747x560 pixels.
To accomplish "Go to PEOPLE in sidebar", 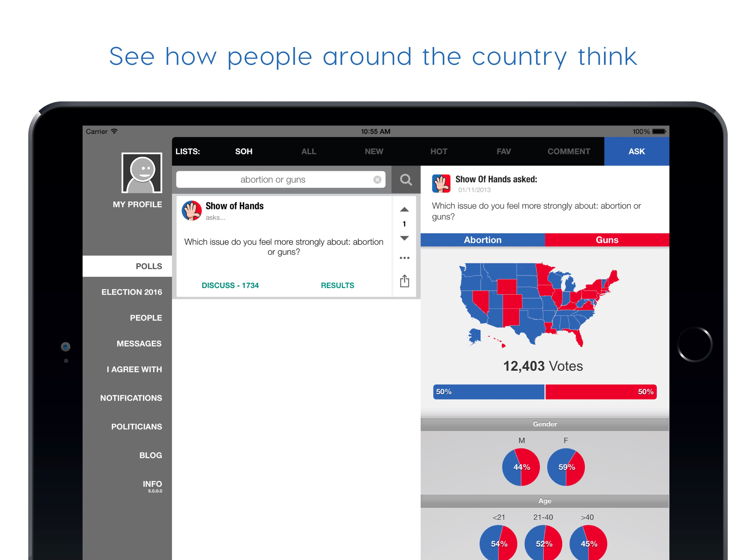I will 146,318.
